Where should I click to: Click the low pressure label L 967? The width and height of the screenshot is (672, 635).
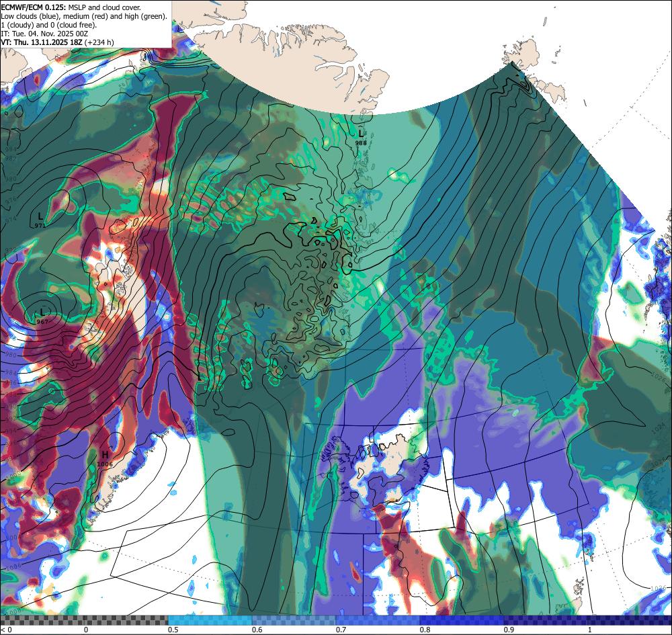[42, 316]
